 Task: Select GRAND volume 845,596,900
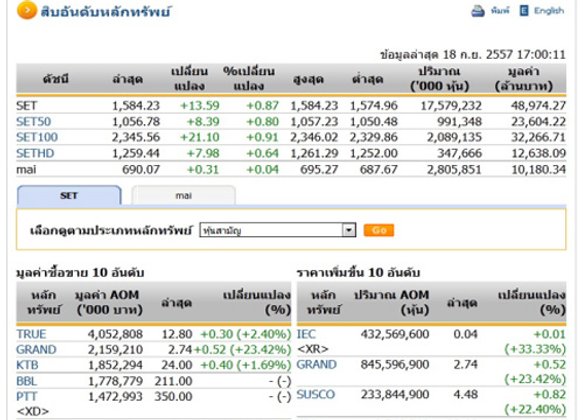(x=395, y=365)
